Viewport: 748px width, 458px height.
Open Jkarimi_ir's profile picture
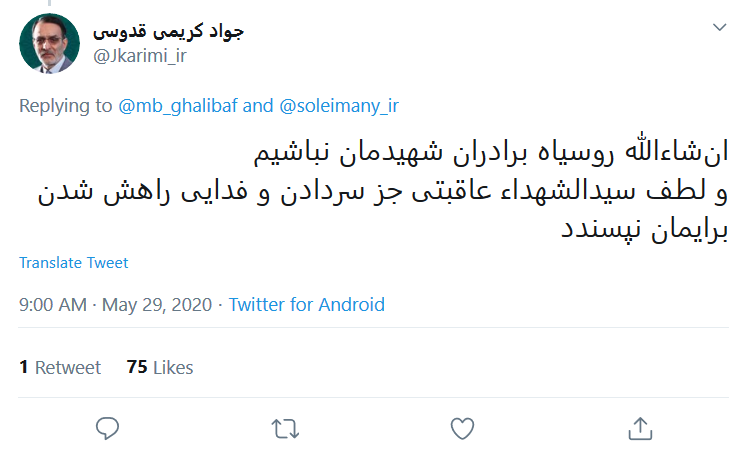pyautogui.click(x=50, y=44)
